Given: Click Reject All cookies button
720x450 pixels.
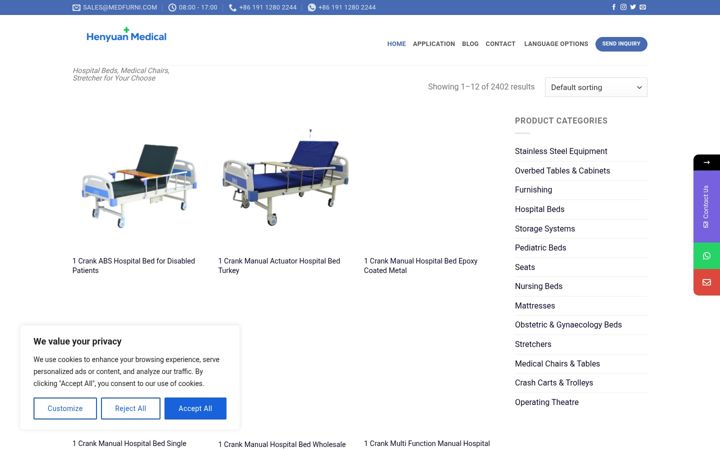Looking at the screenshot, I should click(x=130, y=408).
